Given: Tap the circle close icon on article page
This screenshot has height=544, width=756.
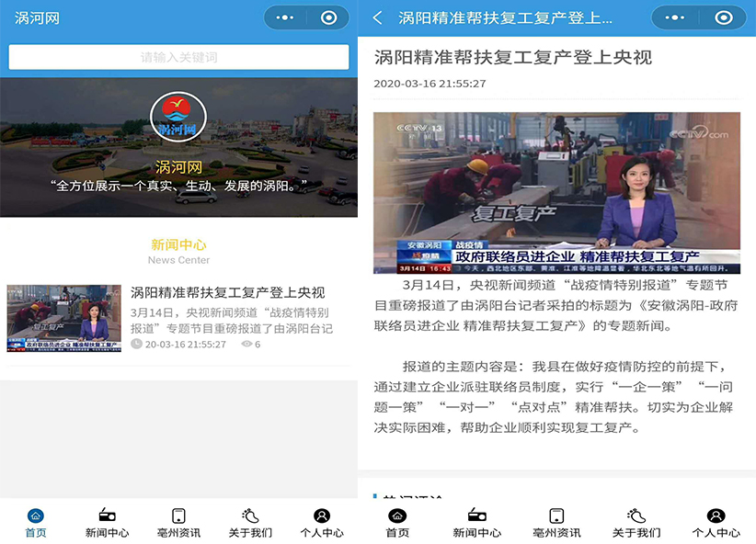Looking at the screenshot, I should pyautogui.click(x=724, y=17).
